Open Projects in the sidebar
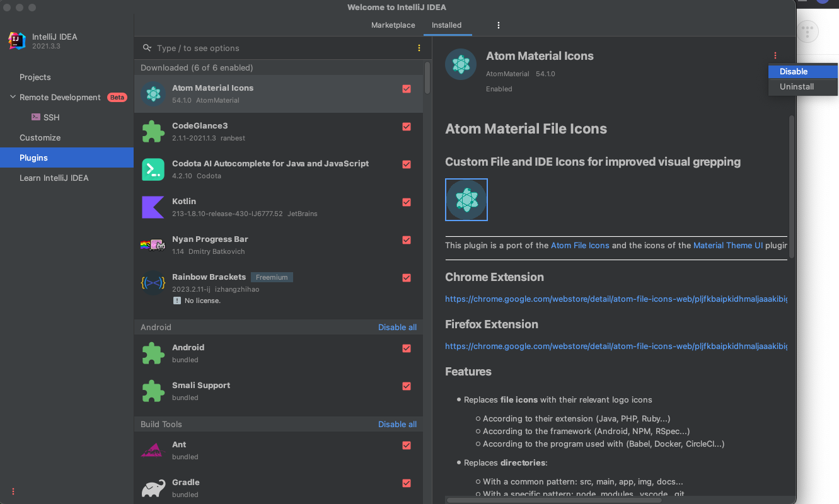The height and width of the screenshot is (504, 839). 67,77
